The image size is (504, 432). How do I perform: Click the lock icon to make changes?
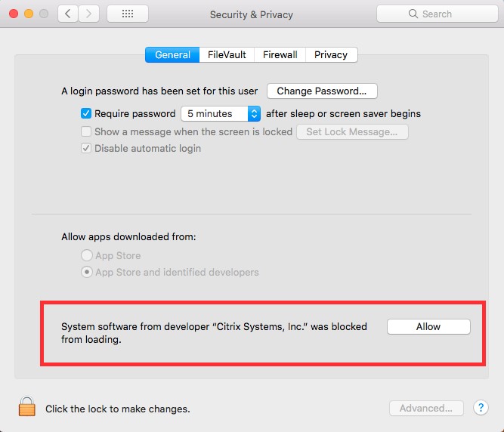[x=27, y=406]
